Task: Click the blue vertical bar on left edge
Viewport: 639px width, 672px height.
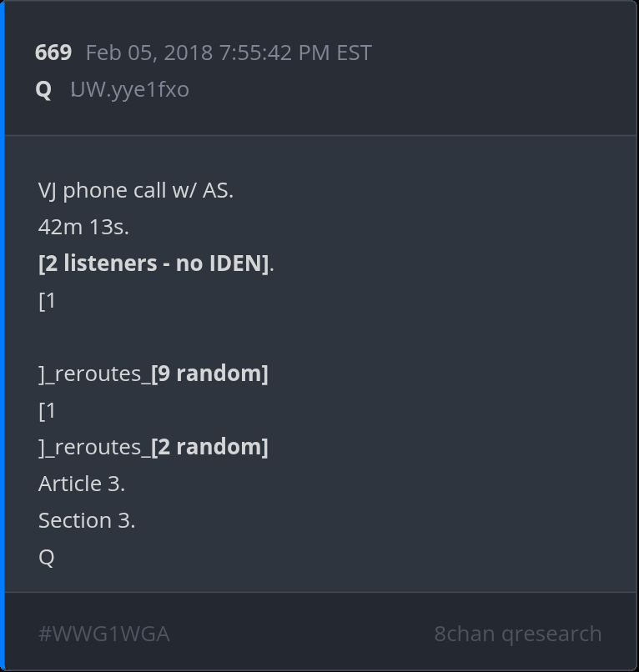Action: click(x=3, y=333)
